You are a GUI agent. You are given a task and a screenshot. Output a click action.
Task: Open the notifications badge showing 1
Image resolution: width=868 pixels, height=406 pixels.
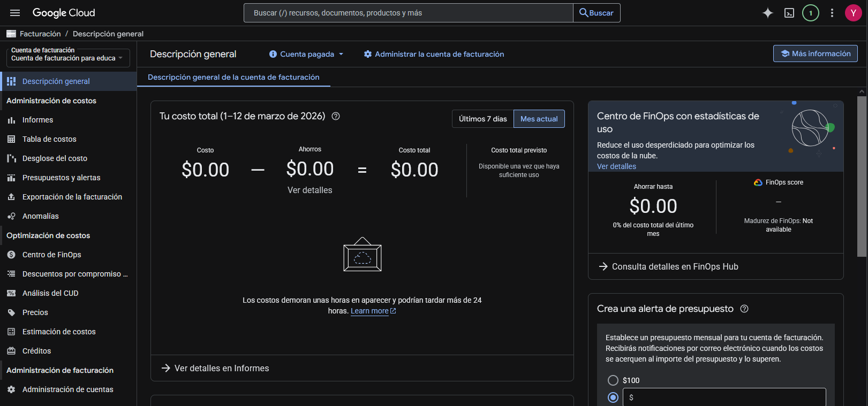click(810, 13)
